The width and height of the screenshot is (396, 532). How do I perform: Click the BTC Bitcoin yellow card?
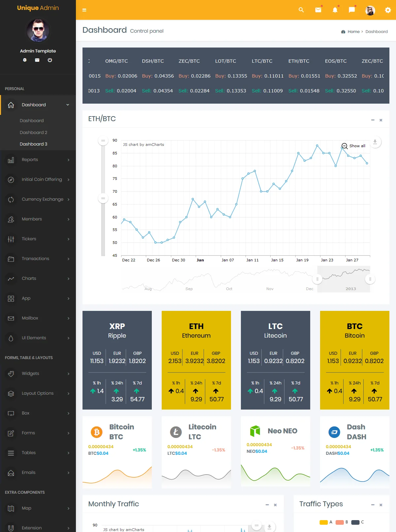355,360
